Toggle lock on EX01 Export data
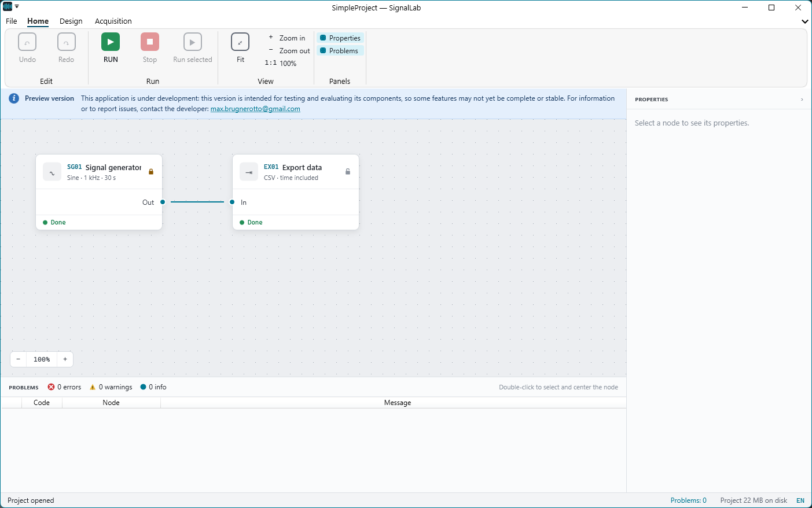 (348, 172)
